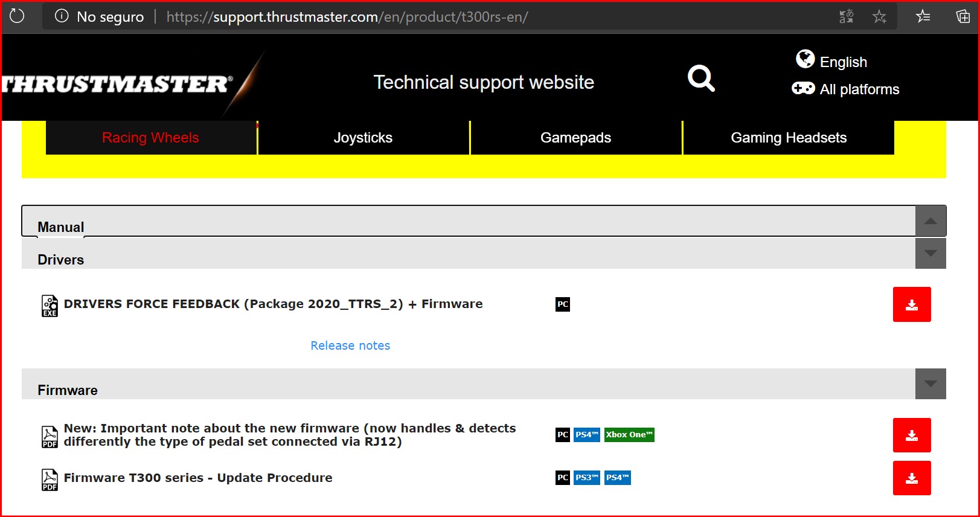Download the Important note about new firmware PDF
The height and width of the screenshot is (517, 980).
pos(912,435)
